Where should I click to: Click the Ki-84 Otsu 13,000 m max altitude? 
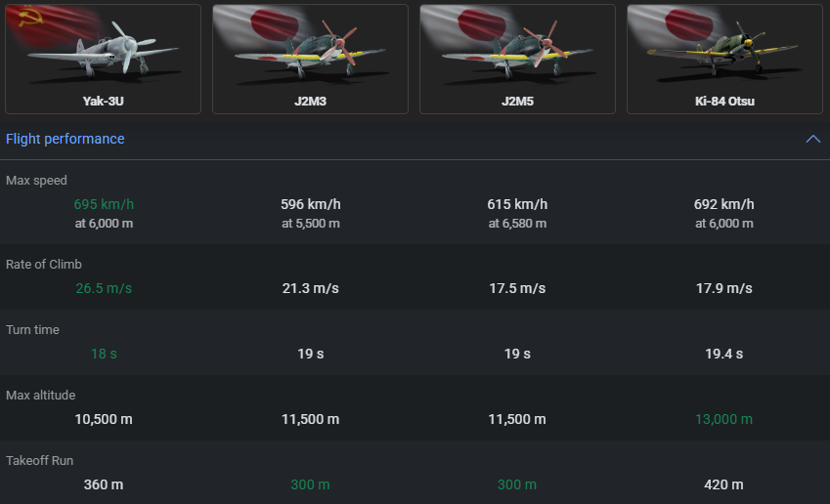point(723,419)
